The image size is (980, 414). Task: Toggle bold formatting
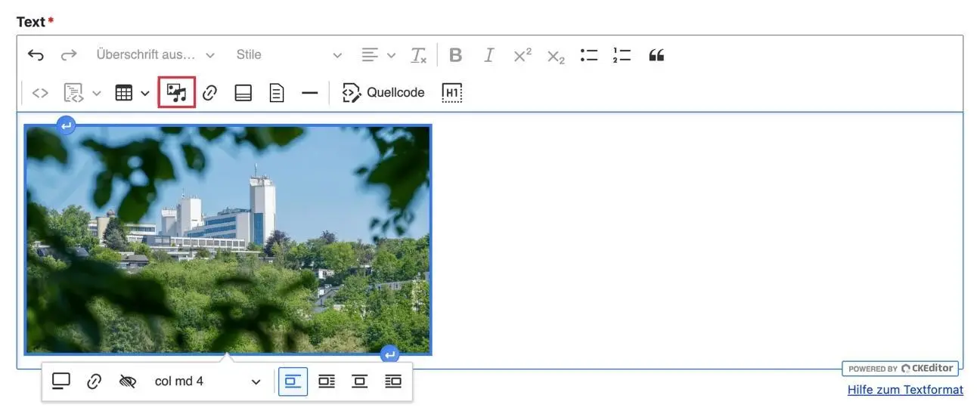pos(455,55)
